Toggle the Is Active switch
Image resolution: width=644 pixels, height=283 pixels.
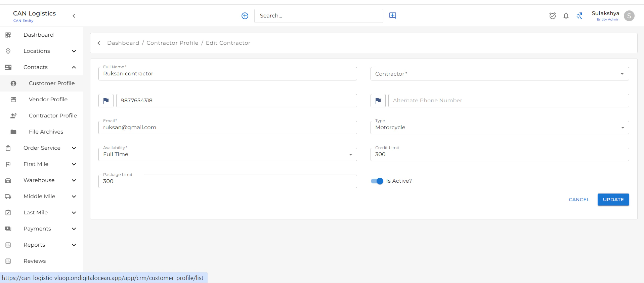point(377,181)
